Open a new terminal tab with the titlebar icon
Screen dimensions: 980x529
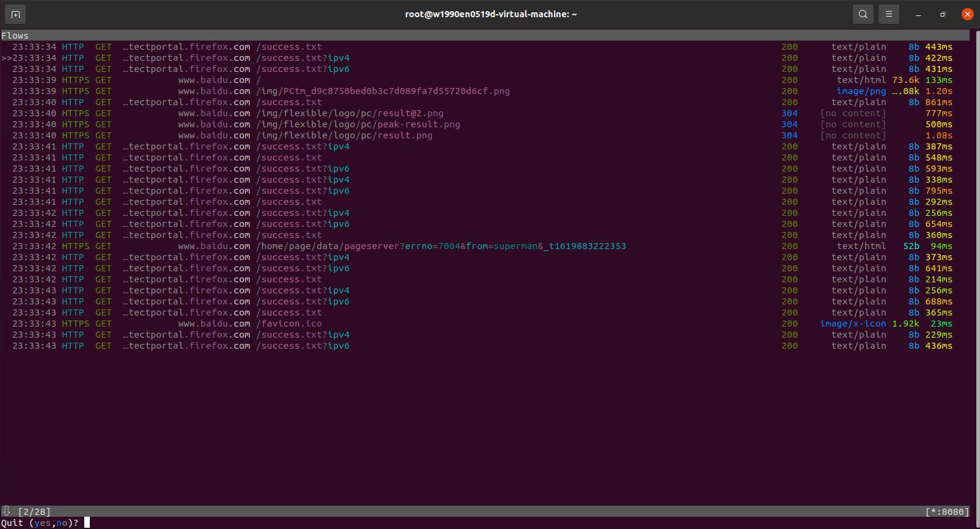[x=15, y=14]
